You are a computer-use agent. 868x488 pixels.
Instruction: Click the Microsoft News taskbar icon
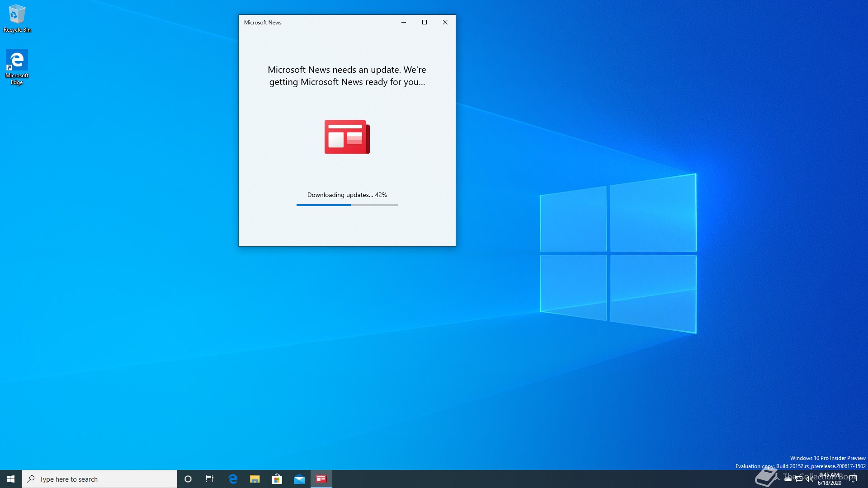[x=321, y=479]
